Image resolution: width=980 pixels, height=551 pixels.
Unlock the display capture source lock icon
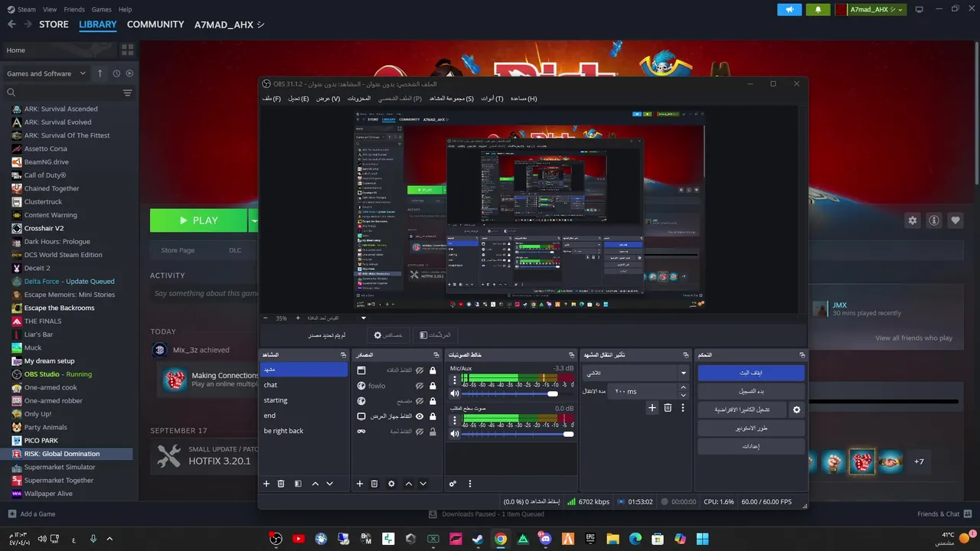pos(433,416)
